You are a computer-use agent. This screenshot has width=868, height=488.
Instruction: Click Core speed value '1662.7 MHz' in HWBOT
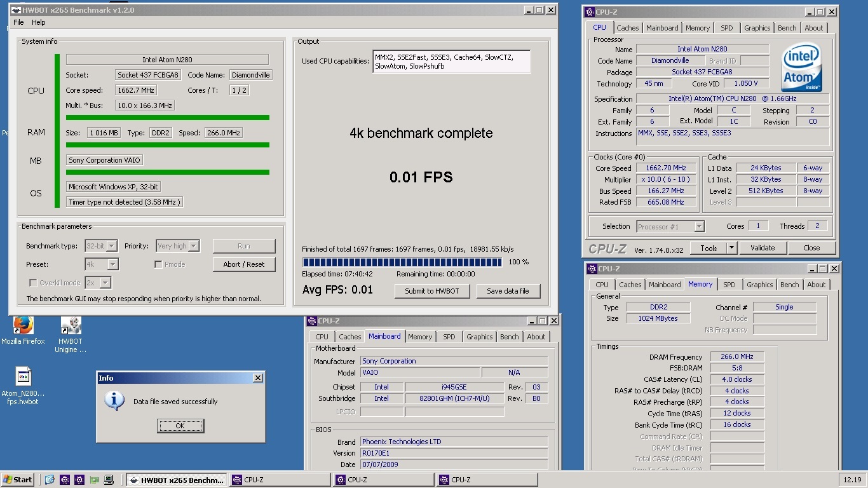[136, 90]
